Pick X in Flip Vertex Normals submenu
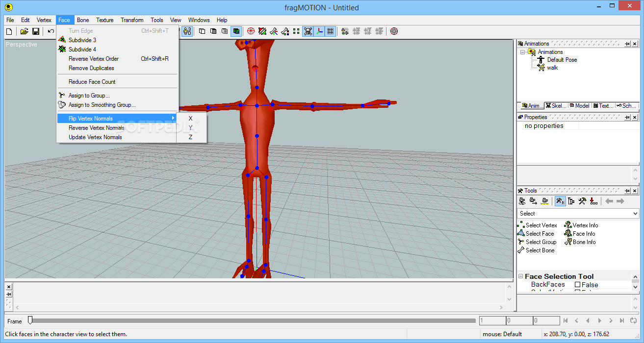This screenshot has width=644, height=343. (191, 119)
